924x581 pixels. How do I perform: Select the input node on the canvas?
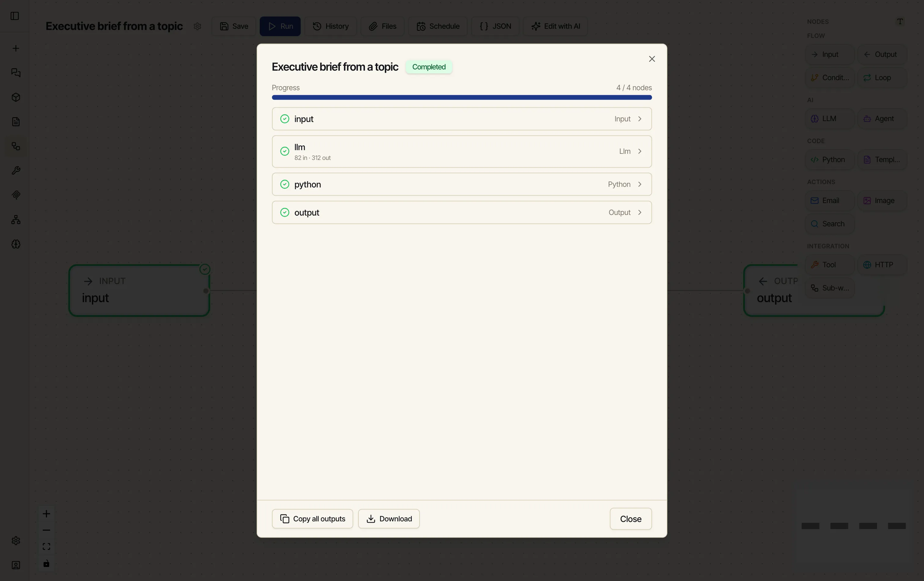pyautogui.click(x=139, y=290)
